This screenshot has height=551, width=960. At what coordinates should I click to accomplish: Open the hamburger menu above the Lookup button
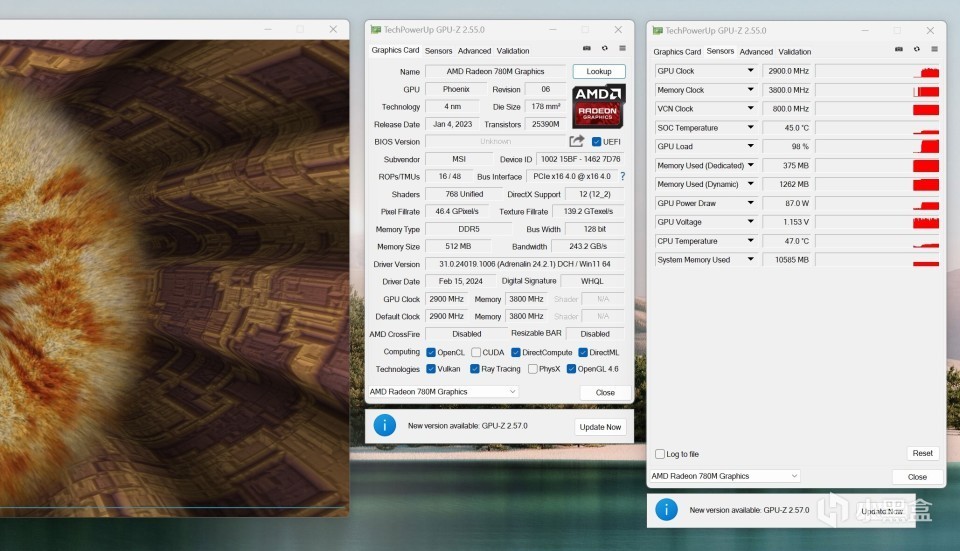tap(622, 48)
